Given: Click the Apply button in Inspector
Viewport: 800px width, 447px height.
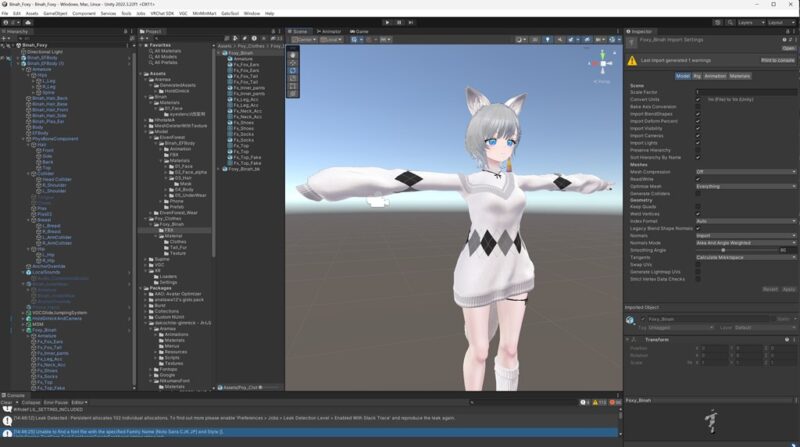Looking at the screenshot, I should (788, 289).
